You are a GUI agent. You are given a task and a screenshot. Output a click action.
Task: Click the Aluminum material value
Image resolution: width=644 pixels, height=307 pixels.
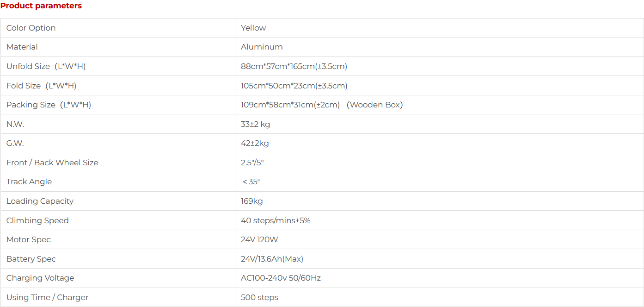pyautogui.click(x=262, y=47)
